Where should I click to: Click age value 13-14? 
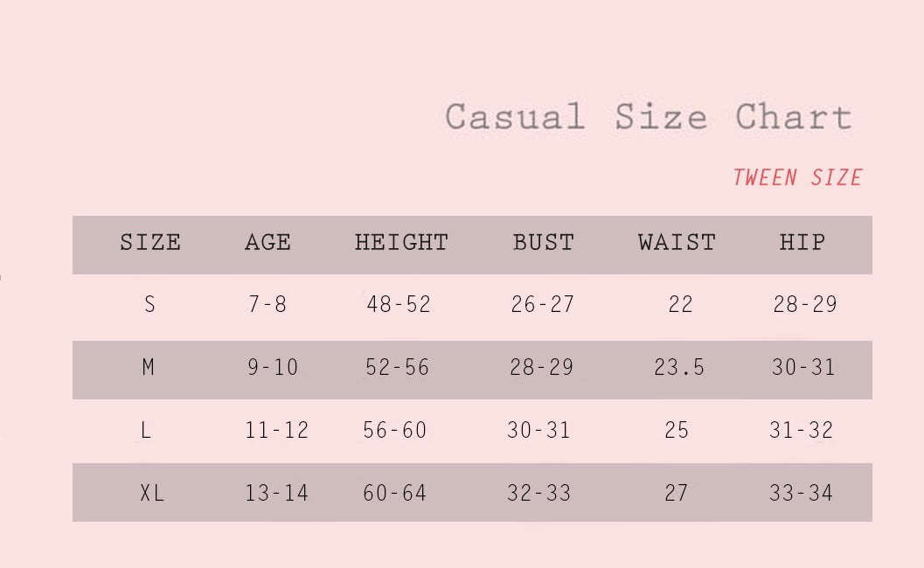click(277, 493)
